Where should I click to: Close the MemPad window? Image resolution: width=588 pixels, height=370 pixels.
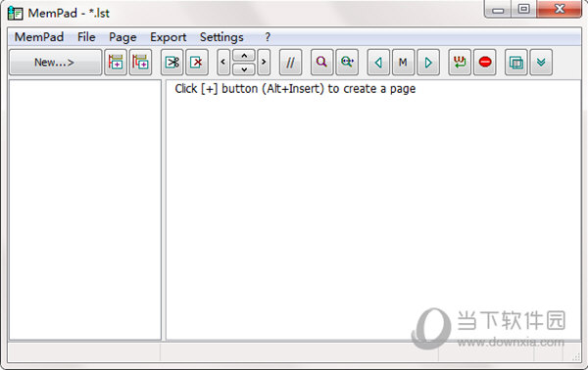560,10
